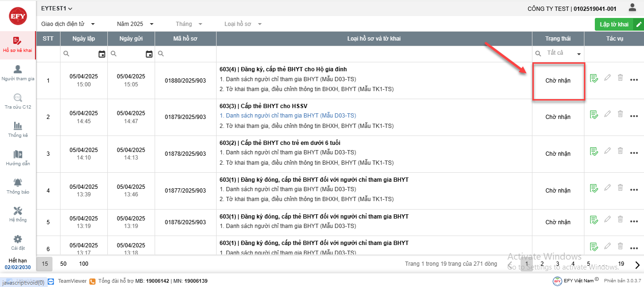The height and width of the screenshot is (287, 644).
Task: Click the user account icon
Action: (632, 8)
